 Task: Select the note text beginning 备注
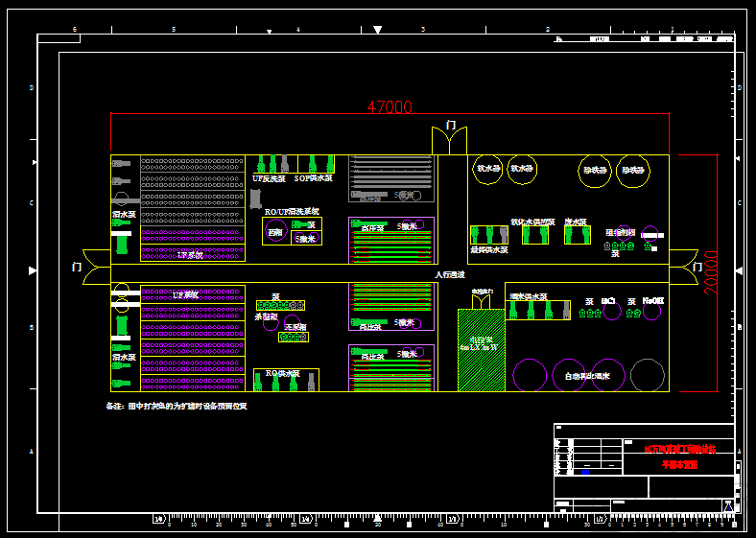(177, 406)
